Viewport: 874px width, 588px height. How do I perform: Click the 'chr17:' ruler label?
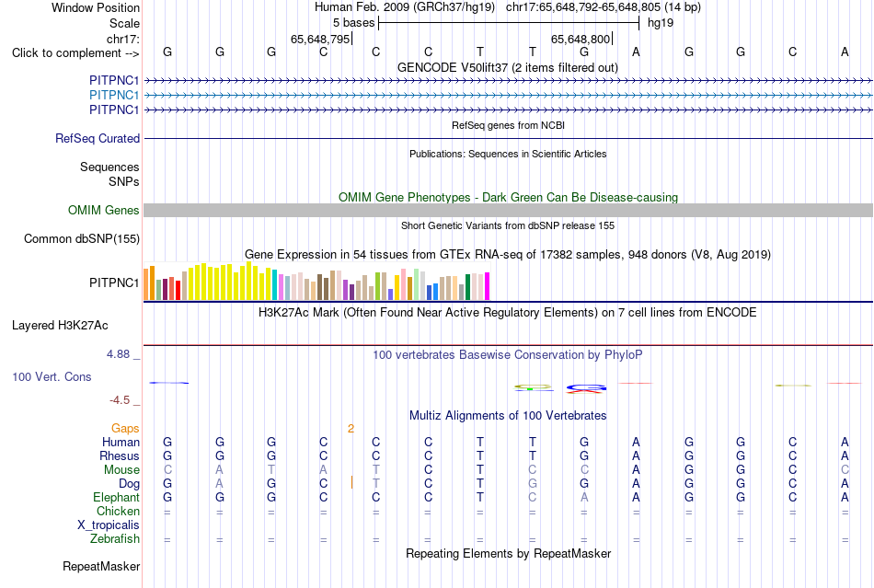coord(122,39)
